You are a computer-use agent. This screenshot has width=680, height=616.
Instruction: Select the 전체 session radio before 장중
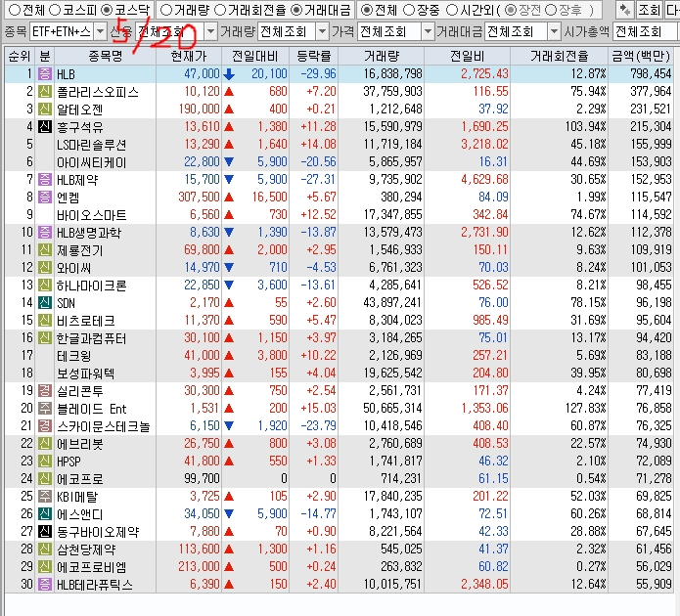[367, 10]
